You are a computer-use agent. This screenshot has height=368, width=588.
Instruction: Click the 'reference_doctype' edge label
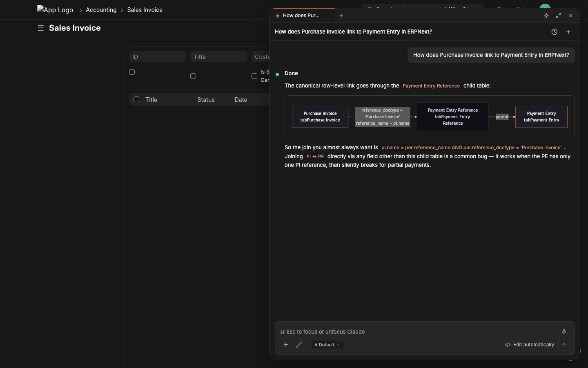(x=383, y=117)
